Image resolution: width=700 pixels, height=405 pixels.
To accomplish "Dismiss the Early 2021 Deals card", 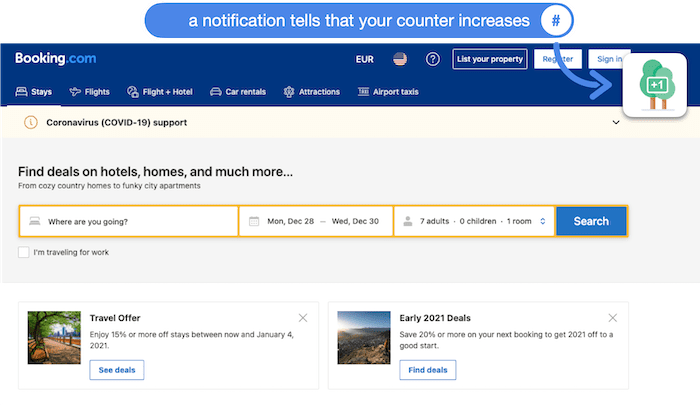I will pyautogui.click(x=612, y=318).
